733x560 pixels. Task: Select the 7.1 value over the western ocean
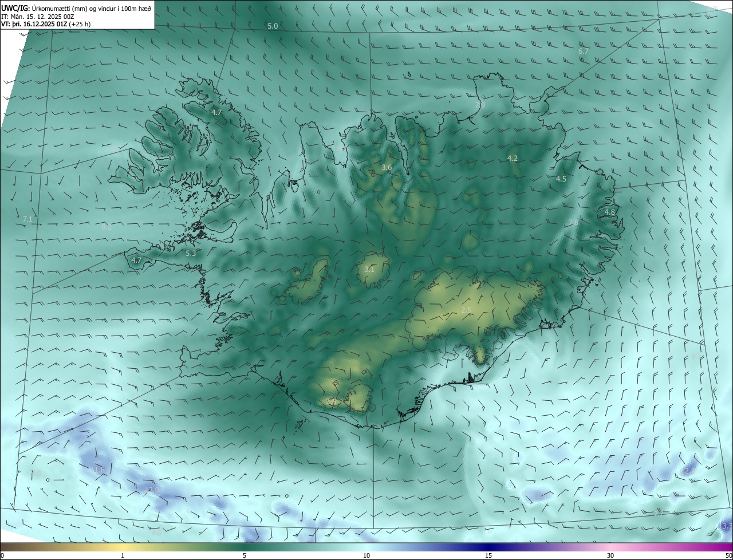(27, 219)
